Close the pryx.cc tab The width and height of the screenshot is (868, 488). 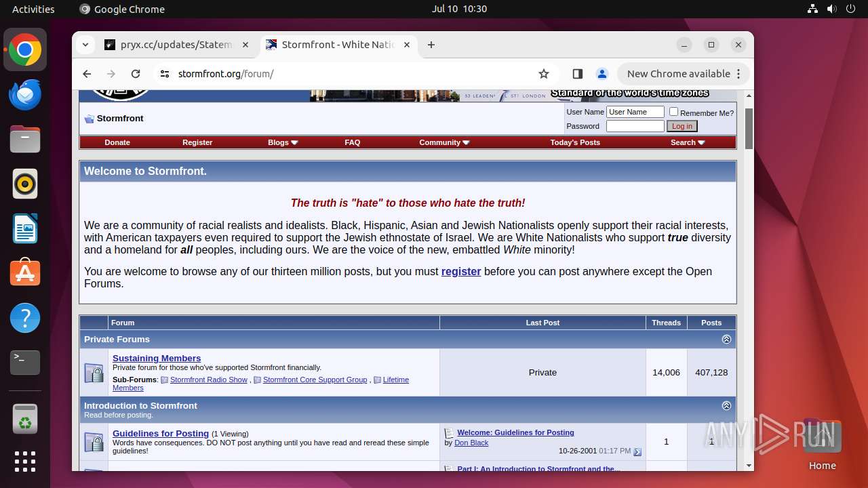click(245, 45)
